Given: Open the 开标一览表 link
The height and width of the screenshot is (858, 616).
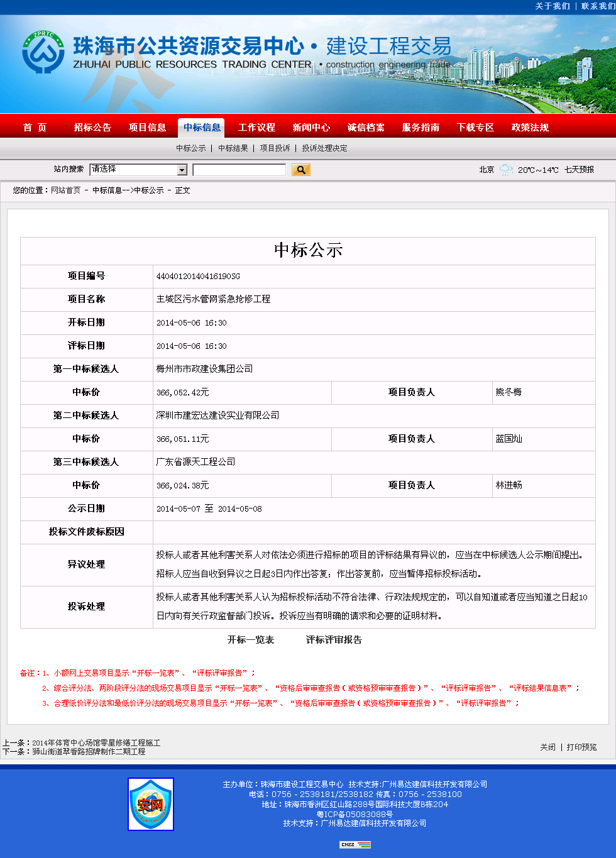Looking at the screenshot, I should click(x=251, y=640).
